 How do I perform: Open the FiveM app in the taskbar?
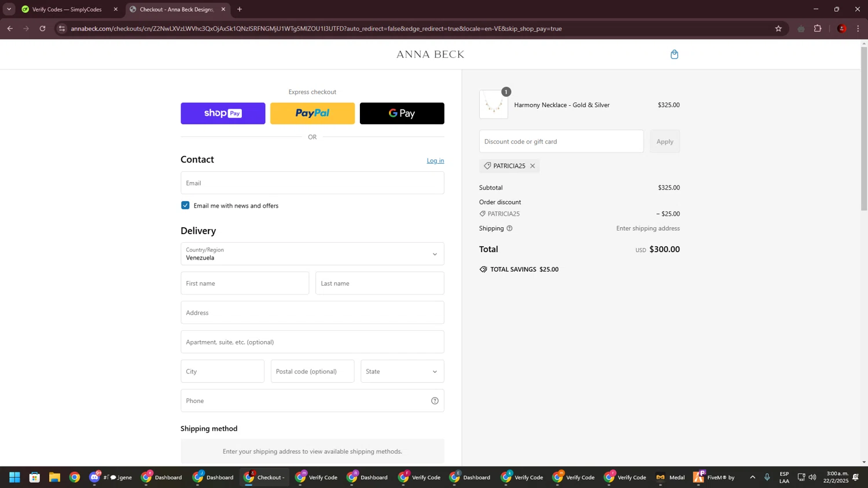(714, 477)
